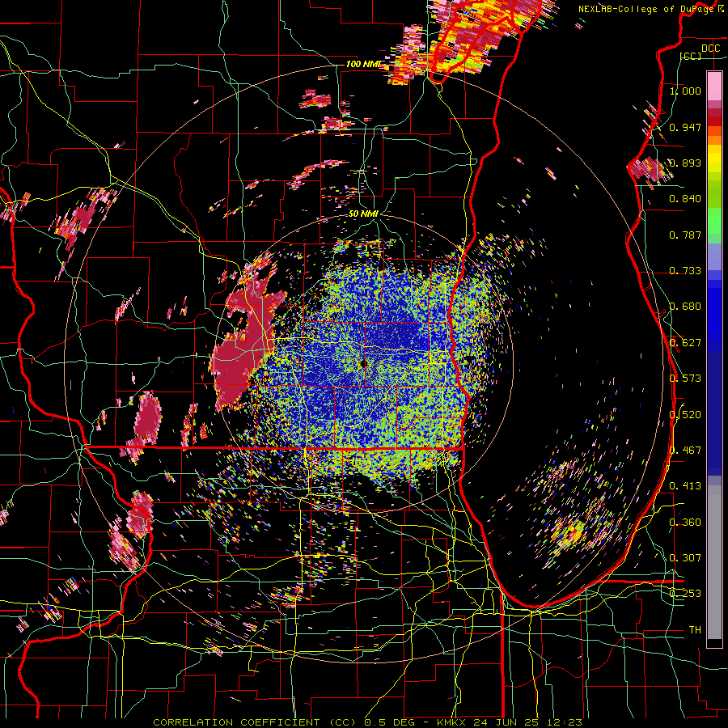728x728 pixels.
Task: Click the 0.573 legend value
Action: [x=685, y=378]
